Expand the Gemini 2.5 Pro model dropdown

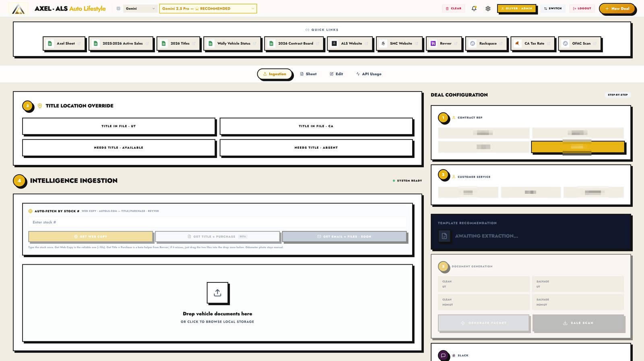208,8
